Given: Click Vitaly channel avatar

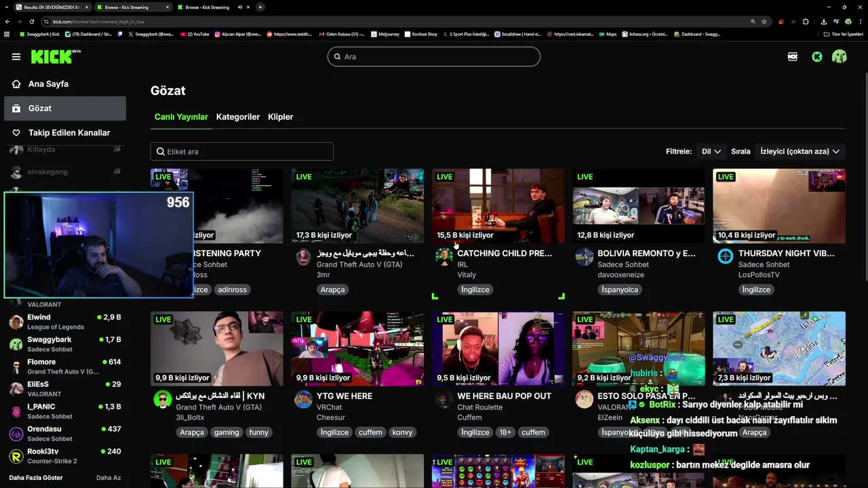Looking at the screenshot, I should tap(443, 257).
